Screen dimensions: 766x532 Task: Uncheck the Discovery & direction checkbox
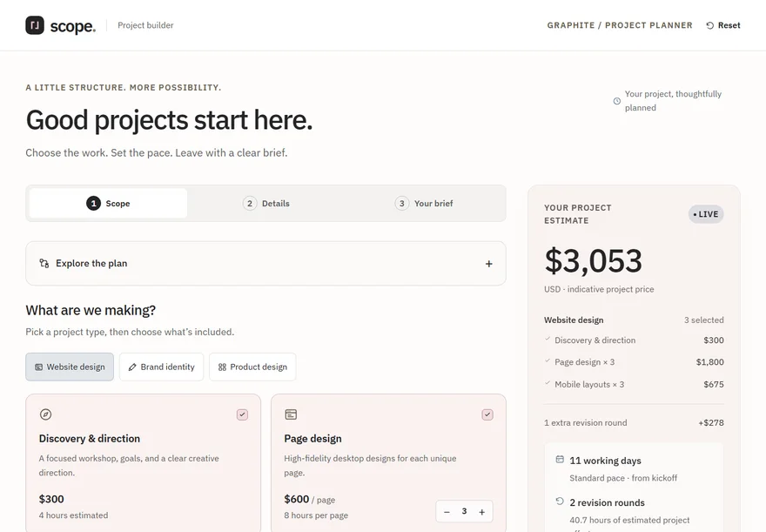coord(242,414)
